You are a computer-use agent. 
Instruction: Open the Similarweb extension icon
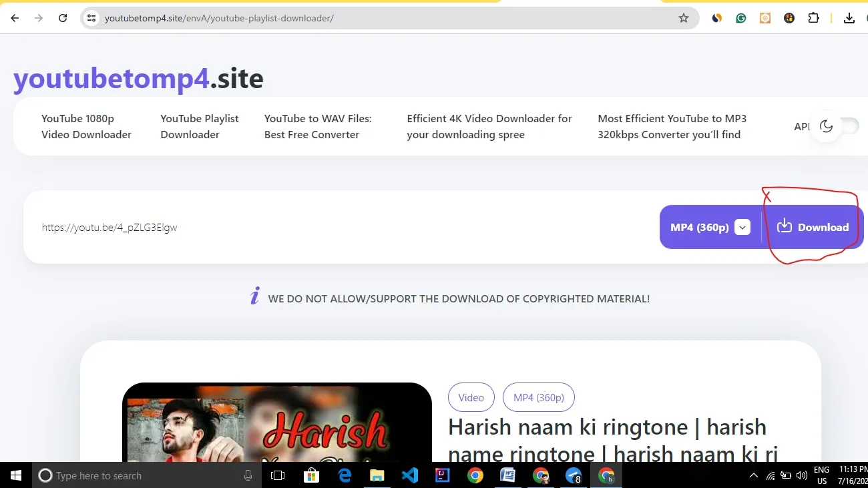(716, 18)
